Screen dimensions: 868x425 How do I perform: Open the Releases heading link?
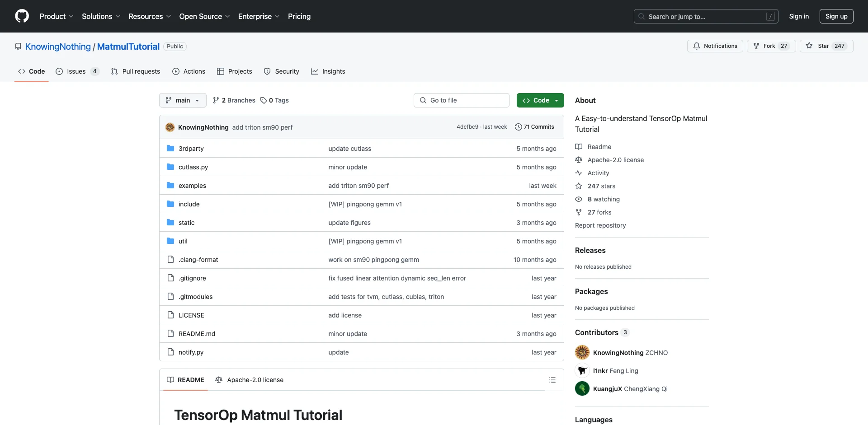tap(590, 250)
